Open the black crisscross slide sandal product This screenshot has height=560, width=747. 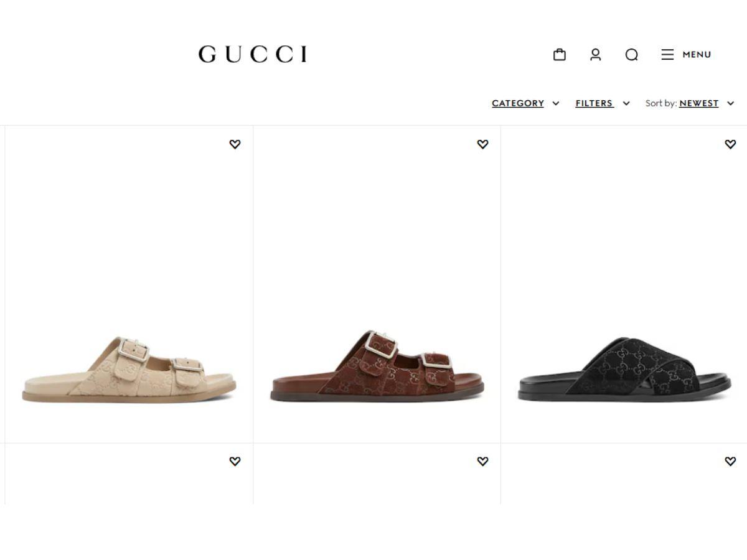(624, 370)
